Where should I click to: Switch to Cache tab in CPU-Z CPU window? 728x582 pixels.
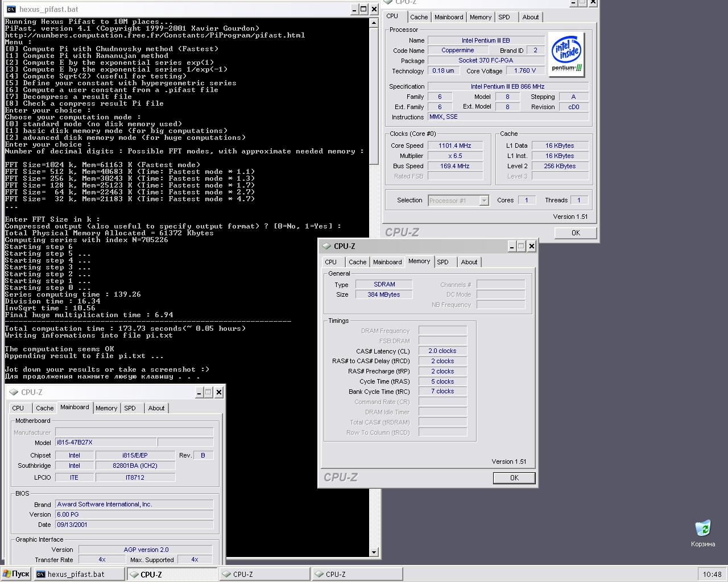point(419,17)
